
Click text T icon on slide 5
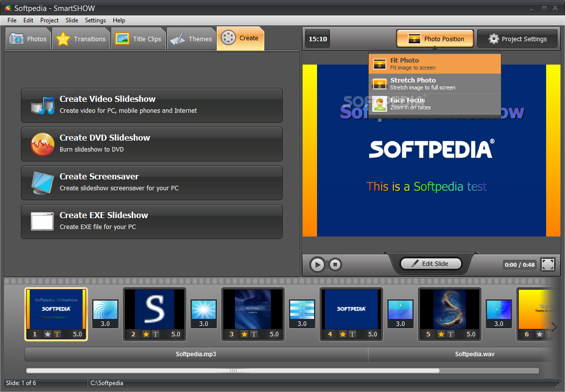point(450,334)
